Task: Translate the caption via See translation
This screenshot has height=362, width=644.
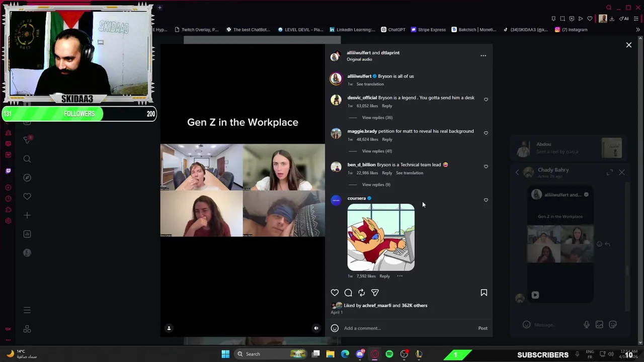Action: (370, 84)
